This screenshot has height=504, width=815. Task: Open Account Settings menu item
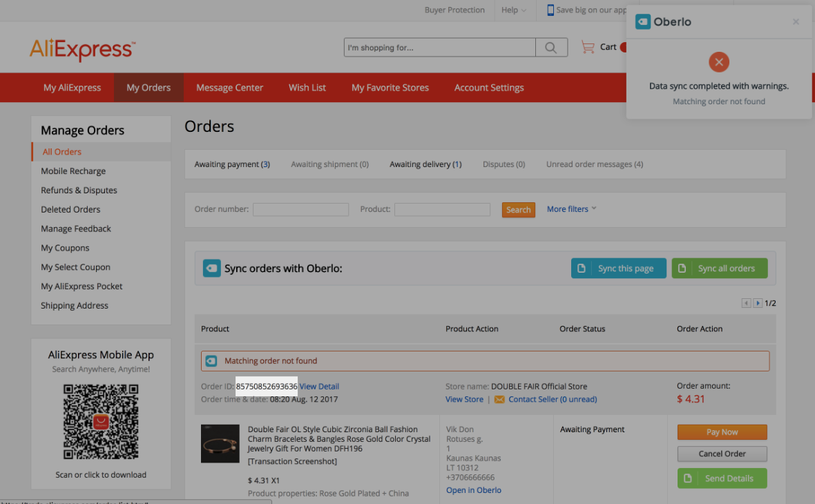489,88
